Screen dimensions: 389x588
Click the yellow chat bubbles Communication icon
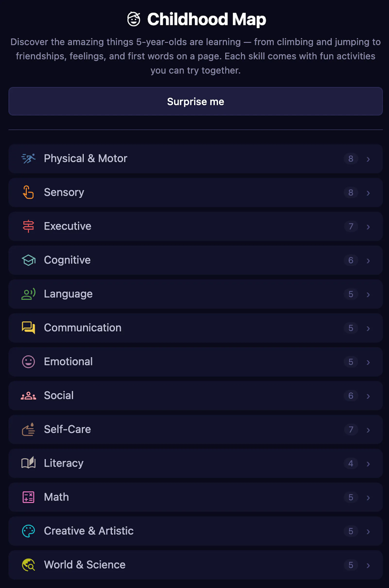pos(28,328)
